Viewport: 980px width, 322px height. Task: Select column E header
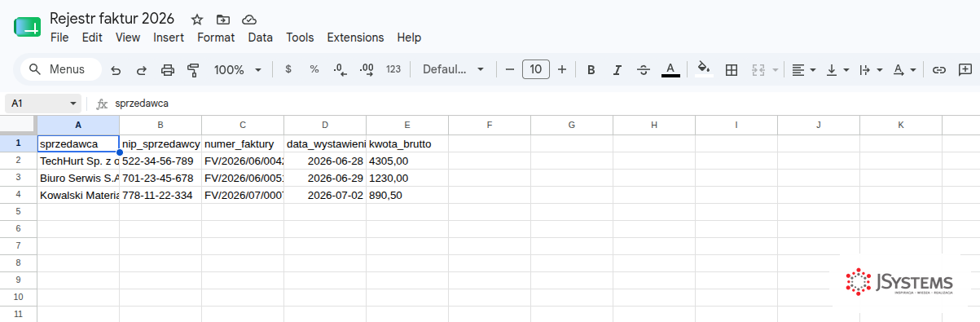click(407, 125)
